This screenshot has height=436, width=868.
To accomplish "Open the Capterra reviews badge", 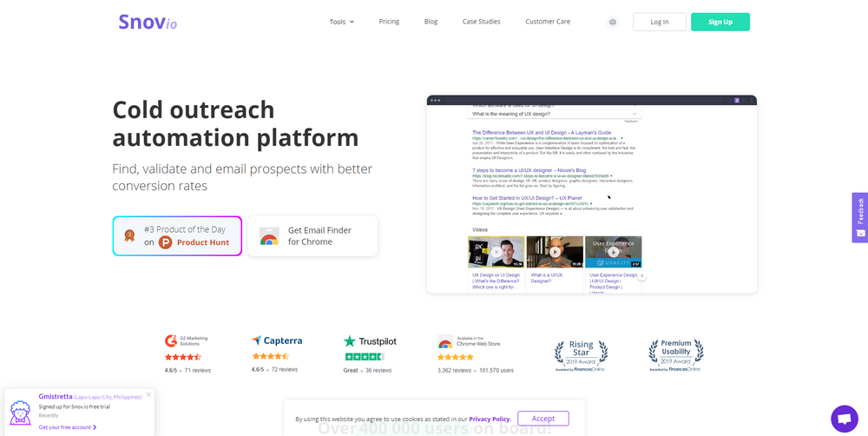I will click(277, 354).
